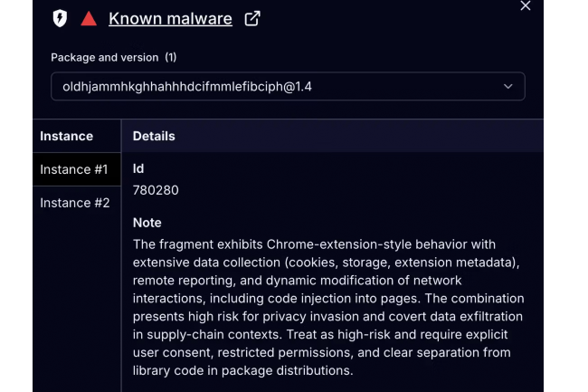Open the oldhjammhkghhahhhdcifmmlefibciph@1.4 combo box
The height and width of the screenshot is (392, 588).
coord(271,86)
